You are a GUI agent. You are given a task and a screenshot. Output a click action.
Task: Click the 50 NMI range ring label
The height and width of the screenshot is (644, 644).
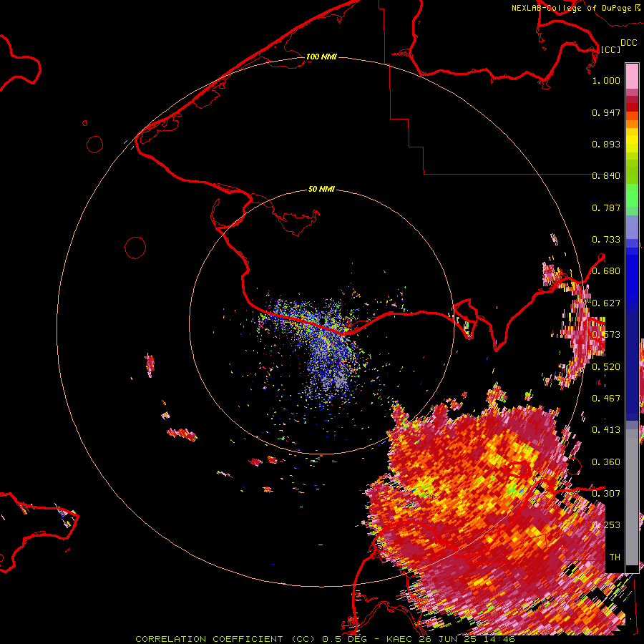[321, 189]
